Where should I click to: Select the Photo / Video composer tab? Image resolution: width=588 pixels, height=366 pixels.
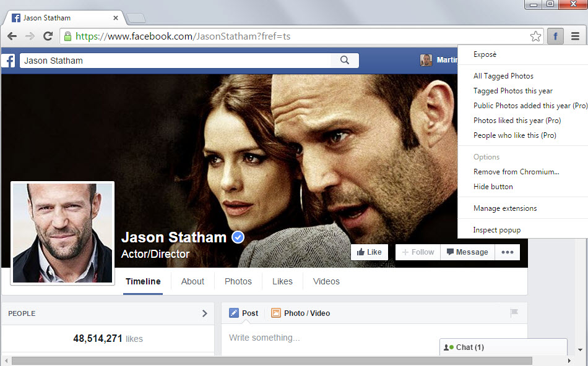[301, 313]
